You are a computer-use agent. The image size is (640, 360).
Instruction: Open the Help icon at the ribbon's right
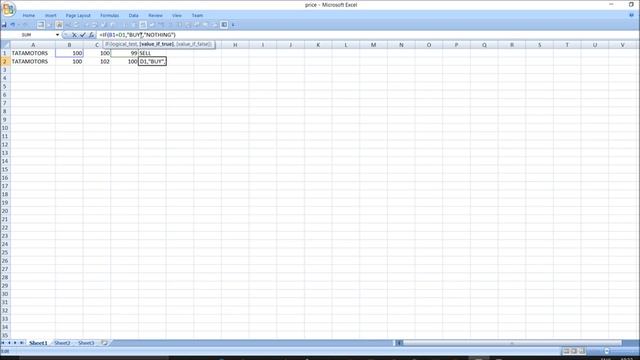click(631, 15)
